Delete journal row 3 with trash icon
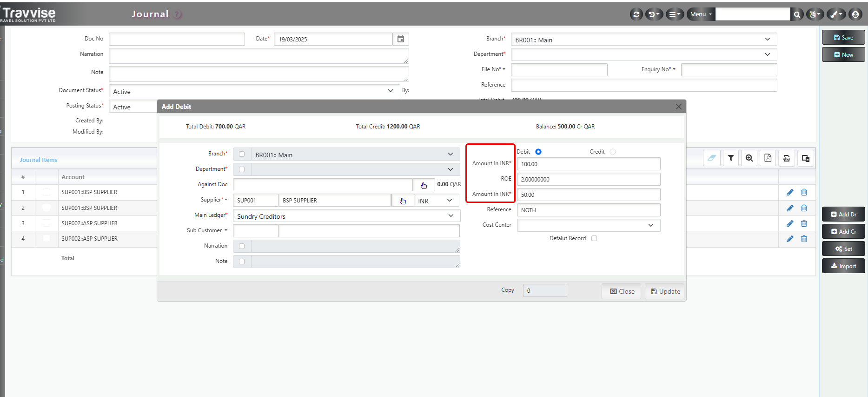Screen dimensions: 868x397 click(804, 223)
